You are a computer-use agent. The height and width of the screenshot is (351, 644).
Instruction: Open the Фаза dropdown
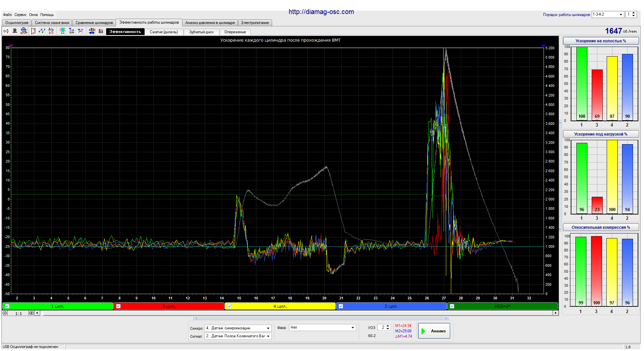(353, 328)
